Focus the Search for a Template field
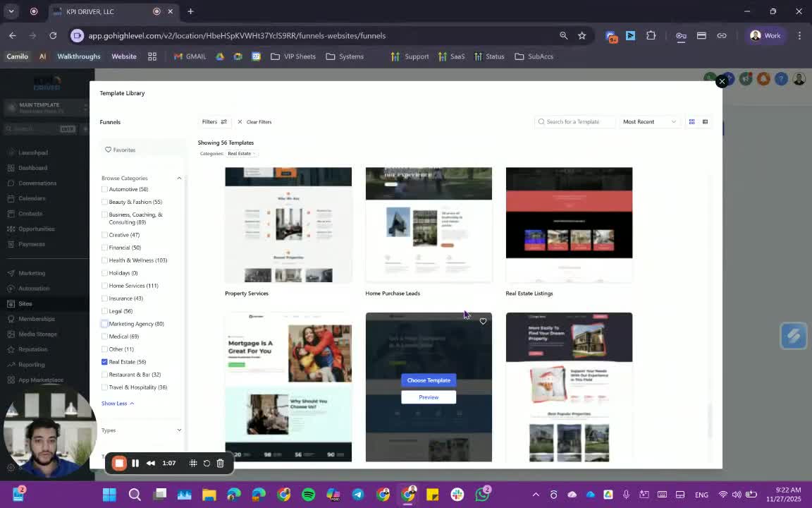Viewport: 812px width, 508px height. tap(575, 122)
